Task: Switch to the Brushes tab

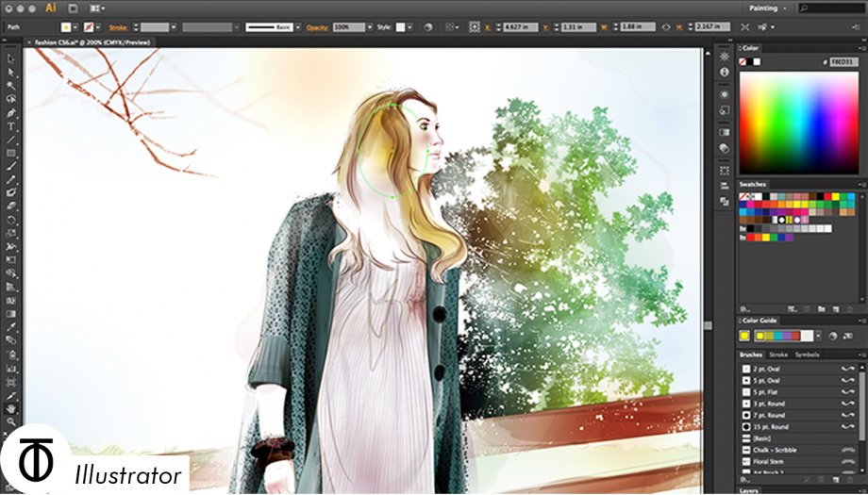Action: 751,355
